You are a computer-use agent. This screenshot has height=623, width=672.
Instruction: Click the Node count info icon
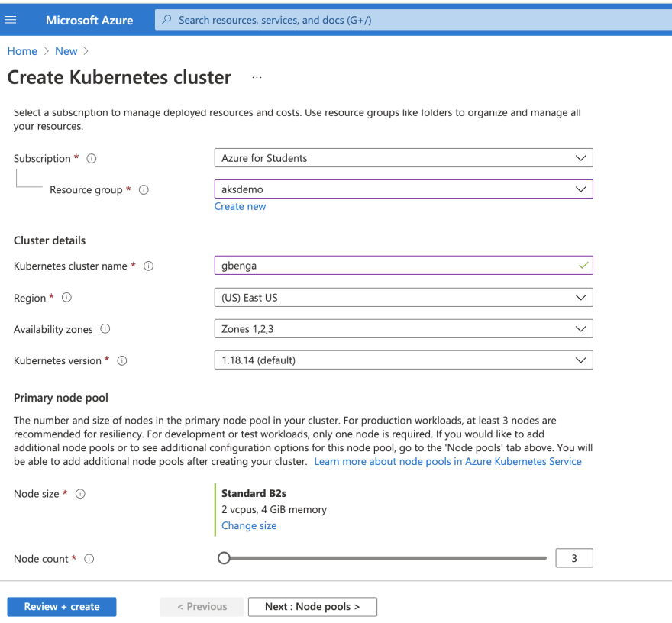[89, 559]
